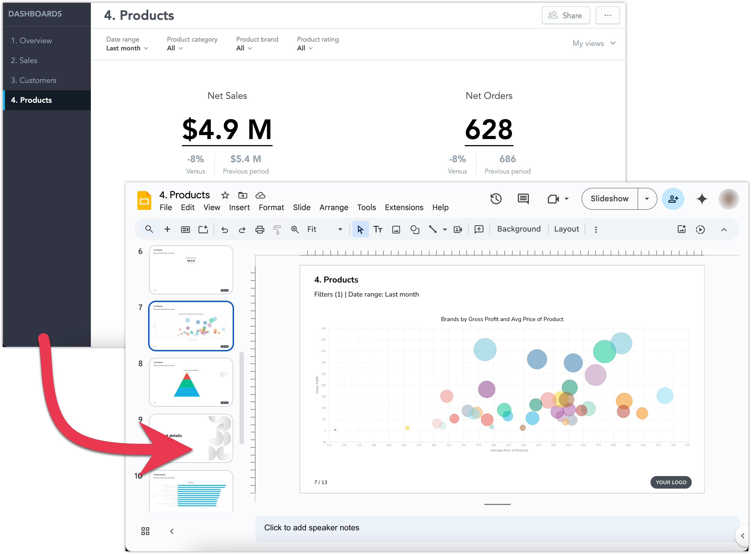Start the Slideshow
The image size is (756, 554).
pos(609,199)
